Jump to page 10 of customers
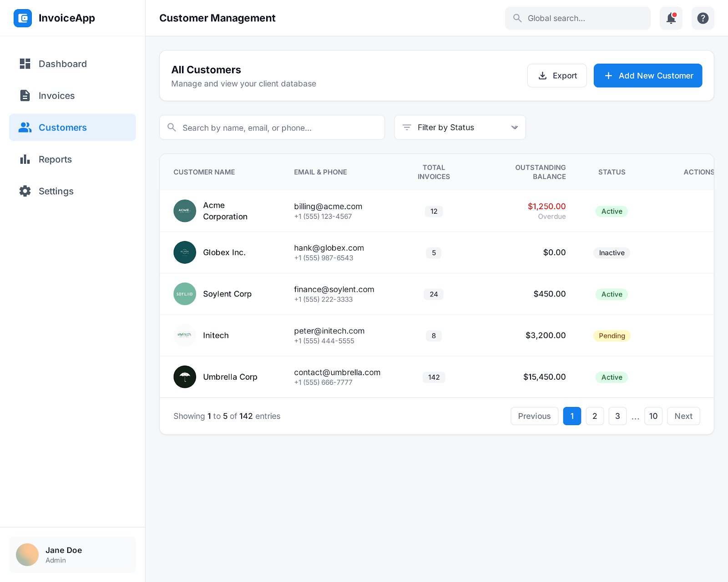Image resolution: width=728 pixels, height=582 pixels. click(x=653, y=416)
